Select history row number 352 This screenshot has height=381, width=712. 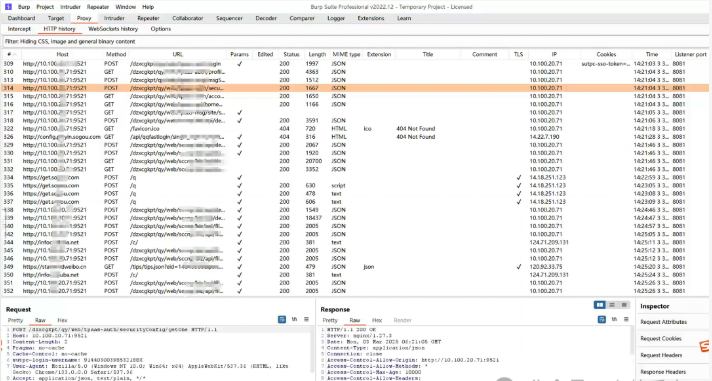(356, 291)
